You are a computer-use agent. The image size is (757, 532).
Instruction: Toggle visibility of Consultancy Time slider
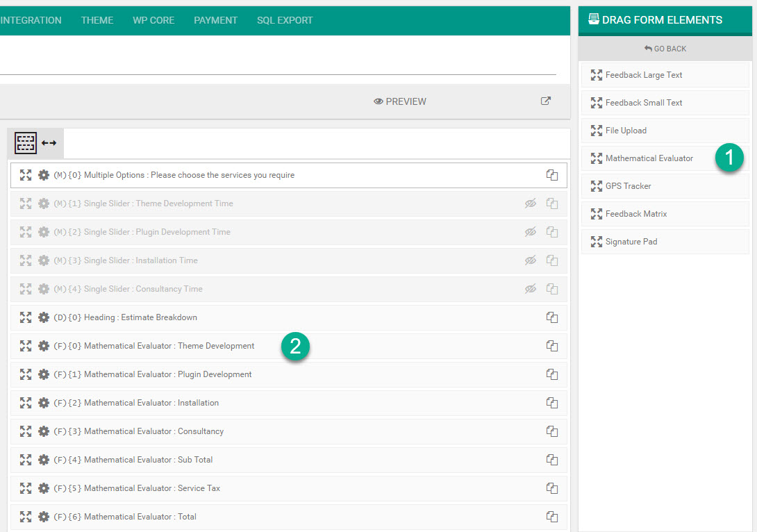531,289
